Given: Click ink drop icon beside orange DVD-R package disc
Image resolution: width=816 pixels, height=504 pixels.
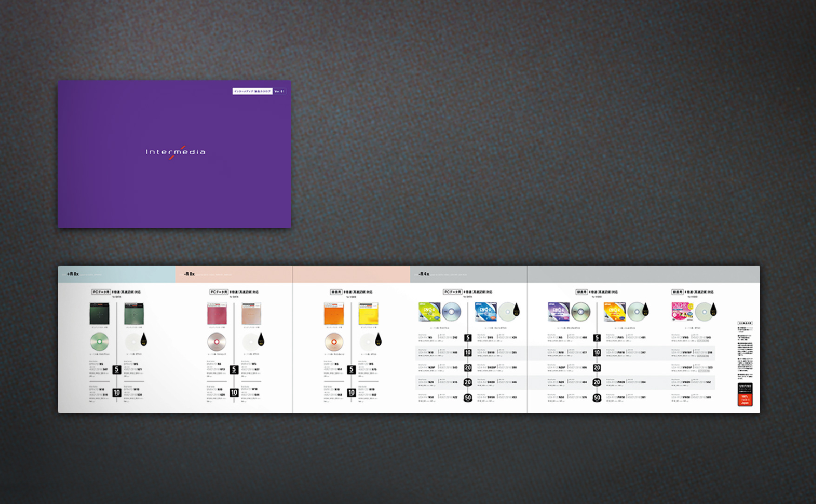Looking at the screenshot, I should 645,309.
